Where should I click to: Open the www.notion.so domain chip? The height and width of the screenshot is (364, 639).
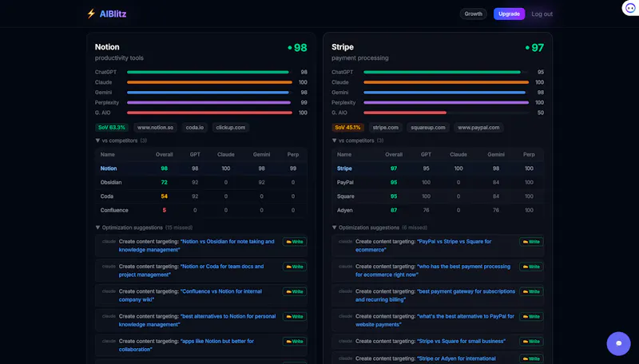tap(155, 128)
